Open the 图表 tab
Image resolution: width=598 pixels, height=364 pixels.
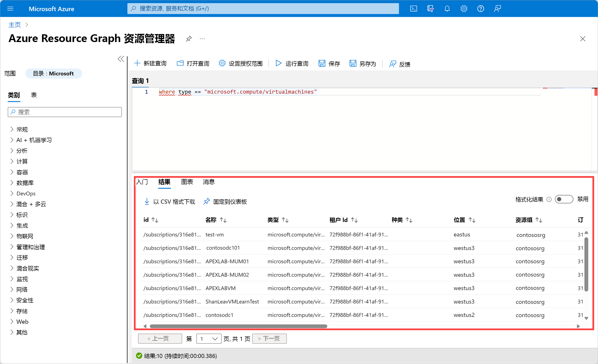point(187,182)
